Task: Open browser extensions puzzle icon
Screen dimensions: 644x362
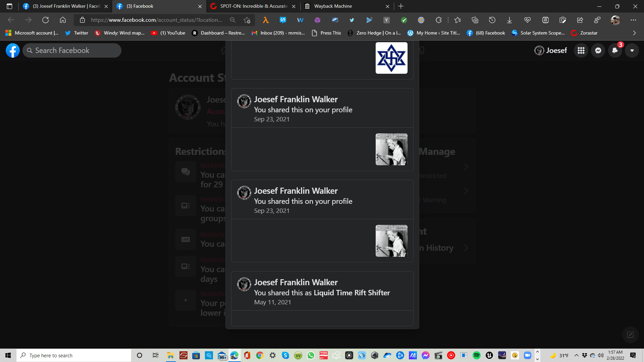Action: [438, 20]
